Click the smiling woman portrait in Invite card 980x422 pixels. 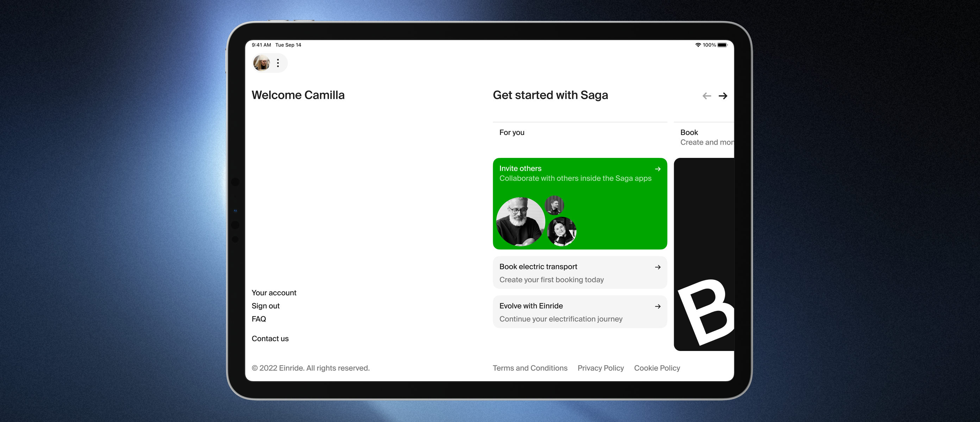[x=562, y=231]
